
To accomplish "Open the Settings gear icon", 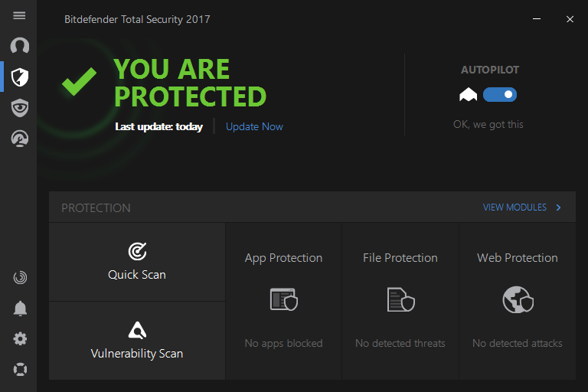I will pos(20,338).
